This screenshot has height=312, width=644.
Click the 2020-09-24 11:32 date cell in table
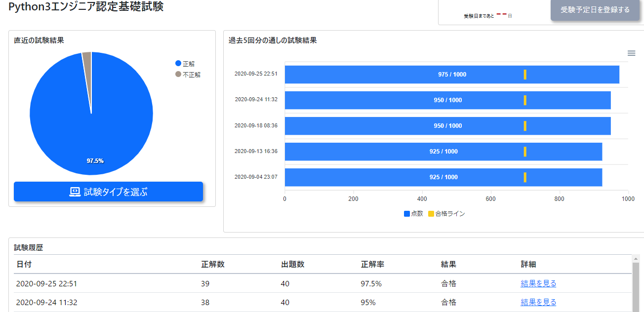pyautogui.click(x=46, y=303)
